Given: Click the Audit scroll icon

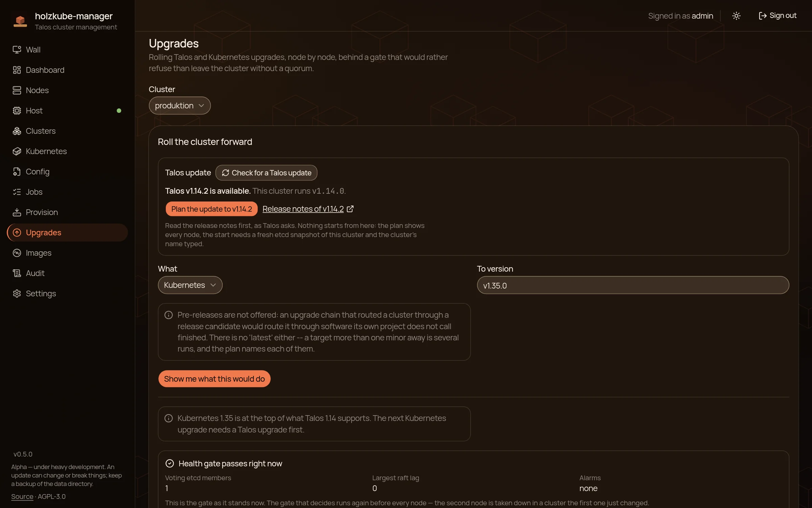Looking at the screenshot, I should (17, 273).
